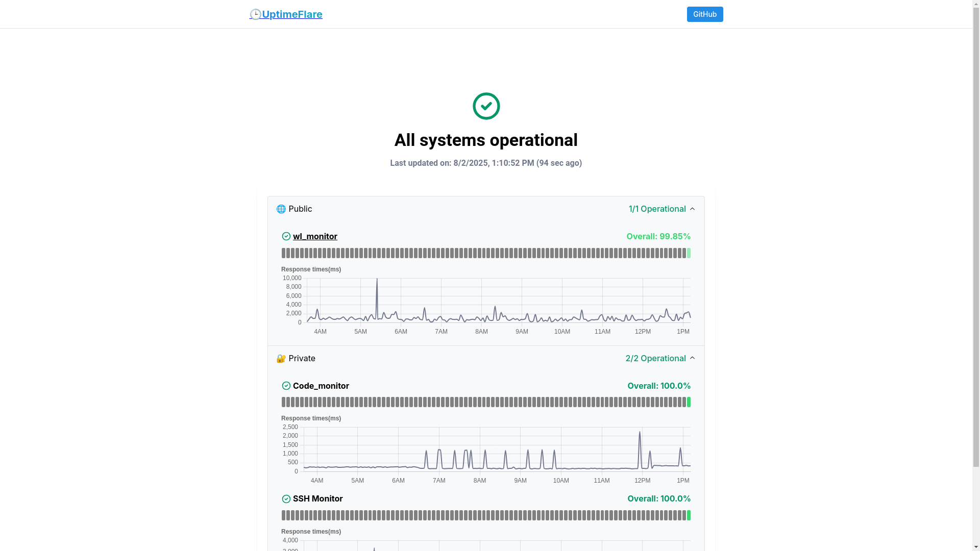Click the scrollbar down arrow
Screen dimensions: 980x551
pos(976,547)
